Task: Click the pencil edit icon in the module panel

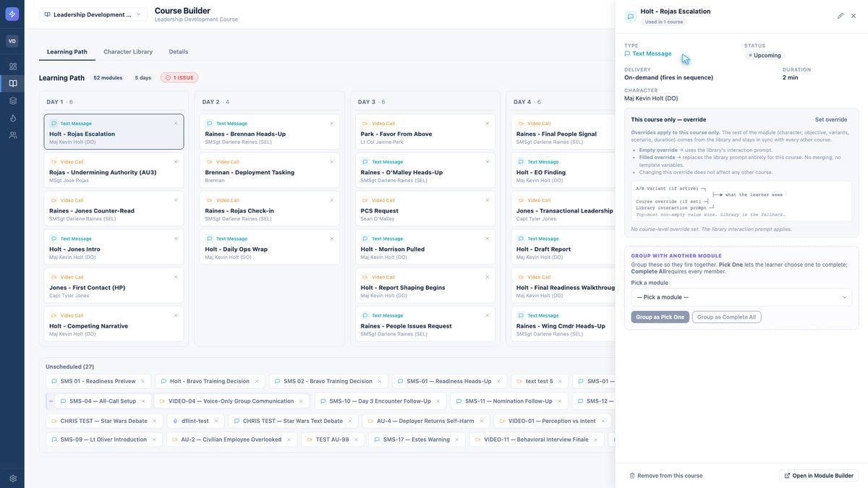Action: point(841,15)
